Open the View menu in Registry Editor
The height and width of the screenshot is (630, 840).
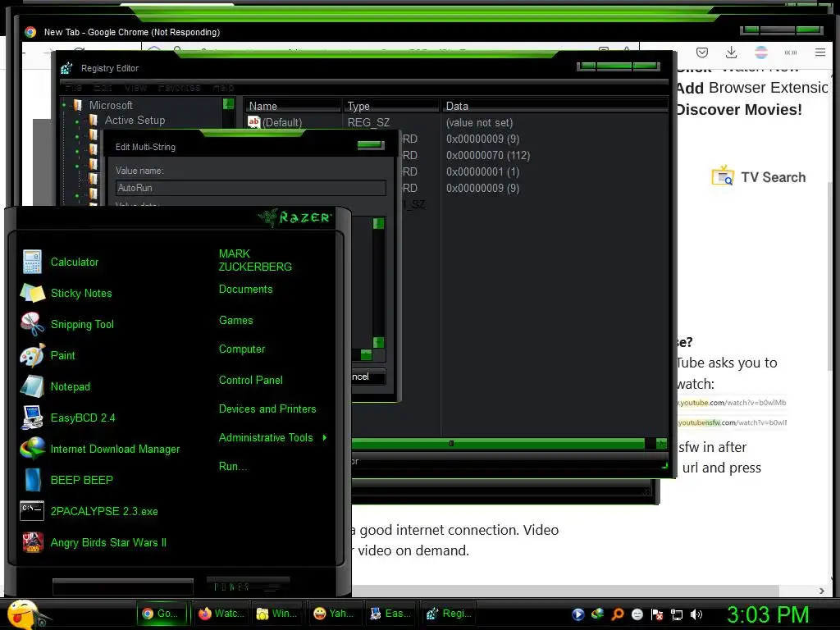pos(135,87)
